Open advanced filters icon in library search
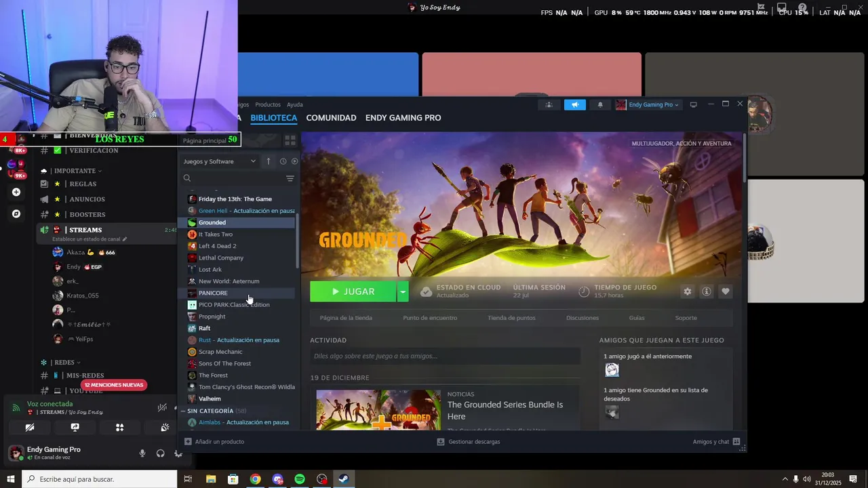868x488 pixels. 290,178
